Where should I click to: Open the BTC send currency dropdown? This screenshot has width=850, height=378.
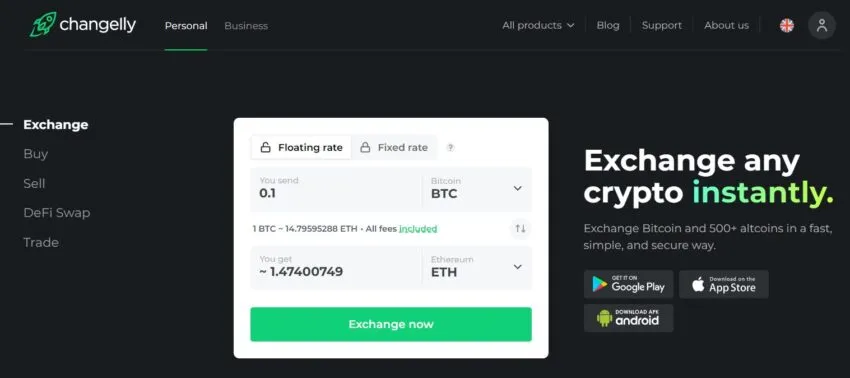[x=477, y=189]
